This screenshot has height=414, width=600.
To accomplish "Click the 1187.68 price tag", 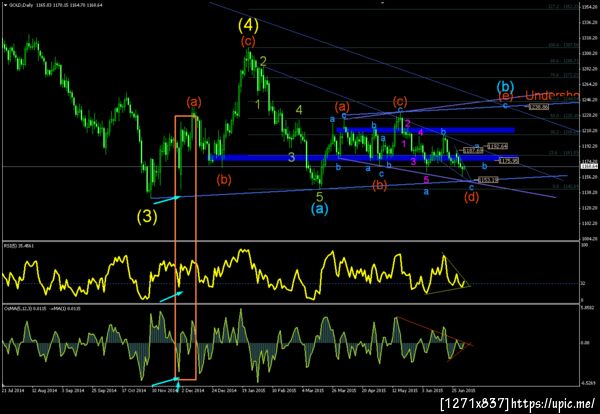I will 473,151.
